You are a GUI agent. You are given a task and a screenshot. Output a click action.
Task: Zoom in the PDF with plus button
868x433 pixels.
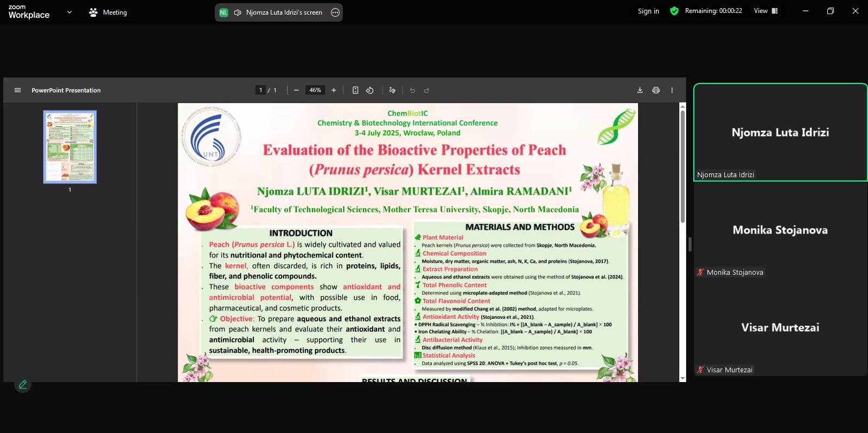[x=334, y=91]
